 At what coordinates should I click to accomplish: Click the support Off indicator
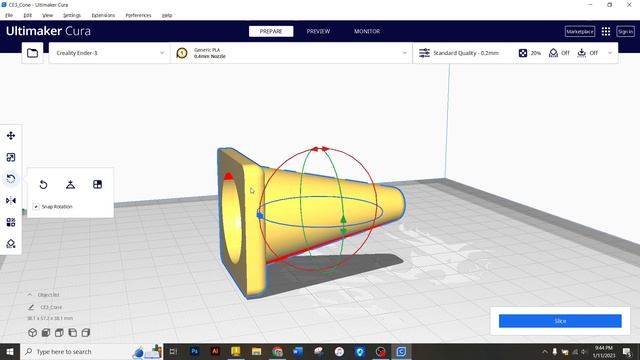[x=559, y=53]
